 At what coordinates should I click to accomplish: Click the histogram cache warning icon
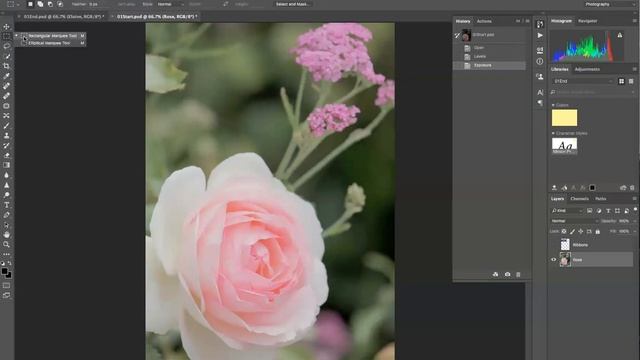pyautogui.click(x=620, y=36)
